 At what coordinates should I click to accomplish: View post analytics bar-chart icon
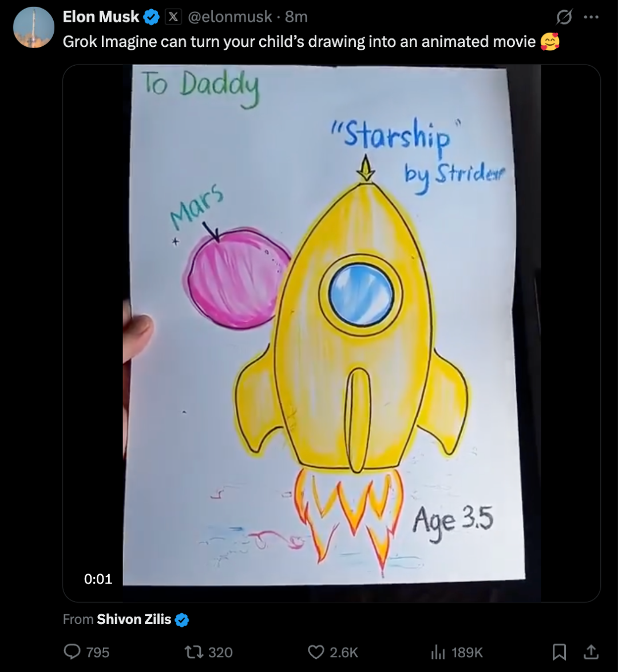tap(437, 653)
